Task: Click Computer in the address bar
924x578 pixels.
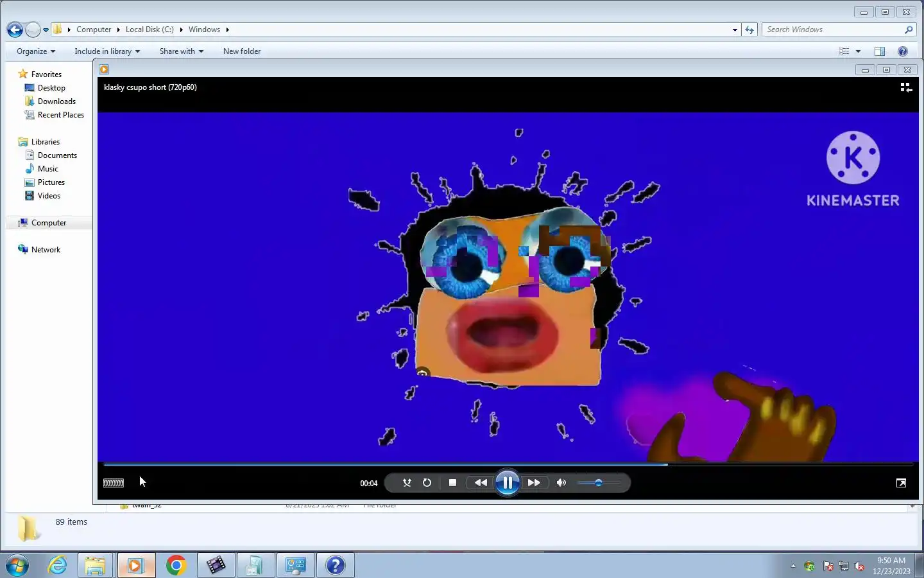Action: pos(94,30)
